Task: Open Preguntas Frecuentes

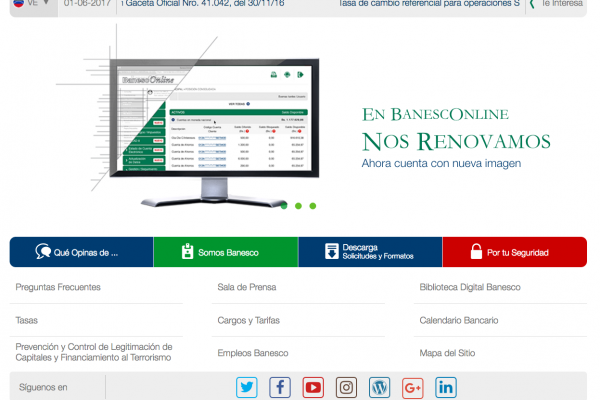Action: point(58,287)
